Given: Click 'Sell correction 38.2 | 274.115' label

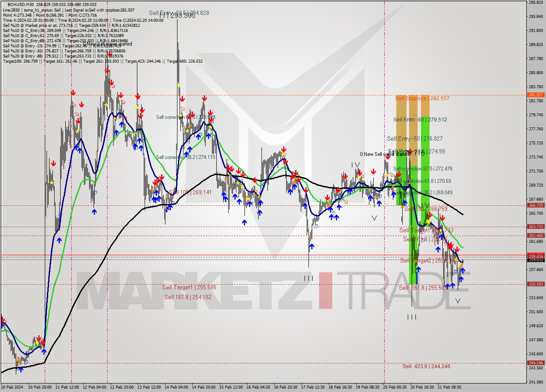Looking at the screenshot, I should point(186,157).
